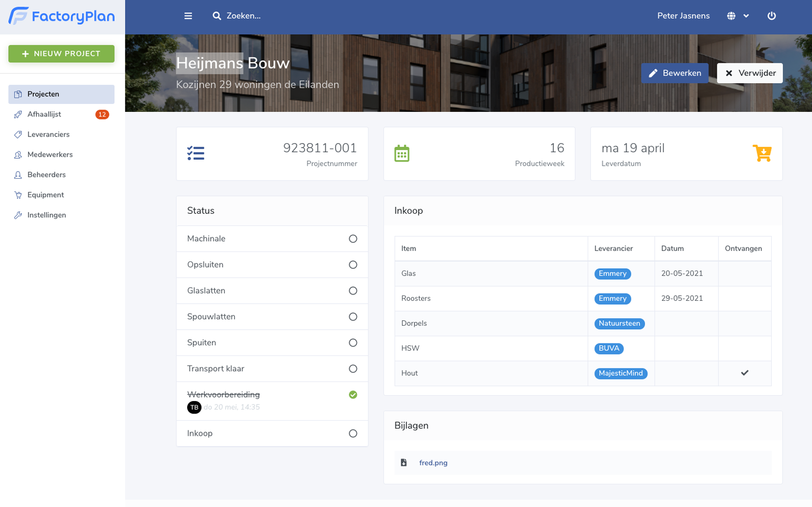Open Peter Jasnens user menu
Image resolution: width=812 pixels, height=507 pixels.
tap(683, 16)
